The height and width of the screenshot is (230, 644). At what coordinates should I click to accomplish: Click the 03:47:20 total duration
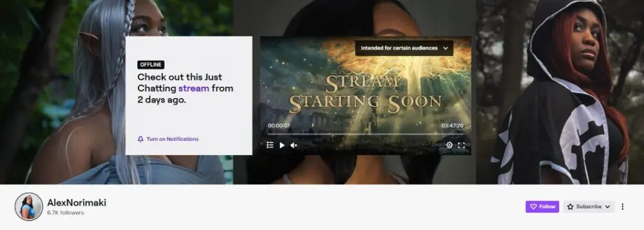(452, 126)
